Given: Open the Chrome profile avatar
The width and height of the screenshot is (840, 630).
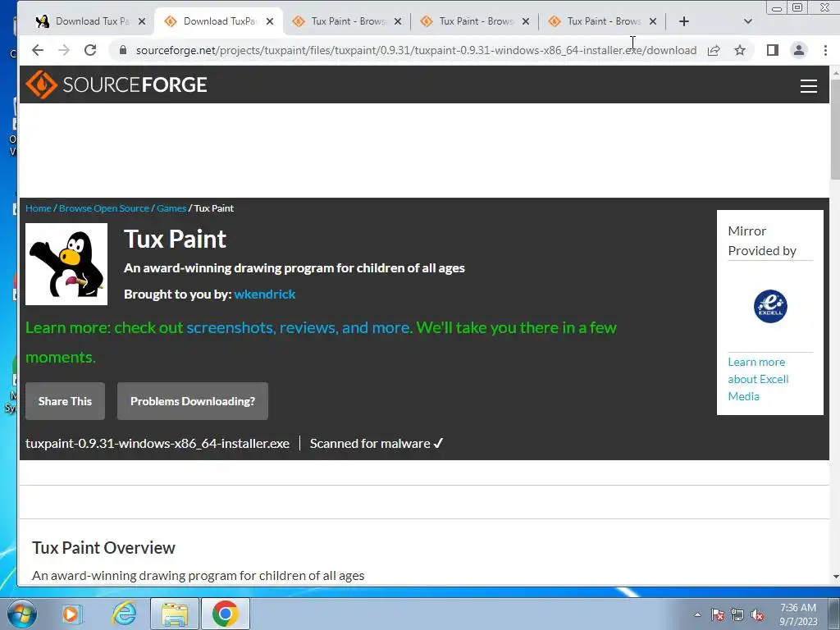Looking at the screenshot, I should click(x=799, y=50).
